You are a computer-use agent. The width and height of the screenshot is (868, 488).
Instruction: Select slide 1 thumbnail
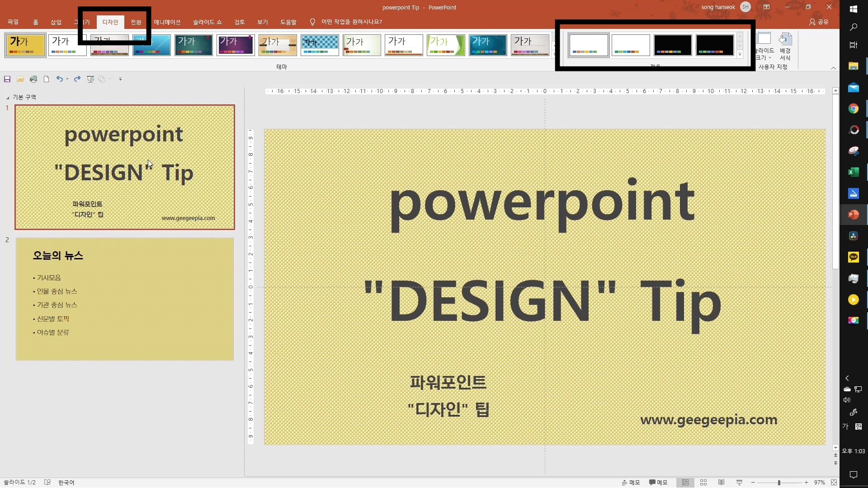pos(125,167)
